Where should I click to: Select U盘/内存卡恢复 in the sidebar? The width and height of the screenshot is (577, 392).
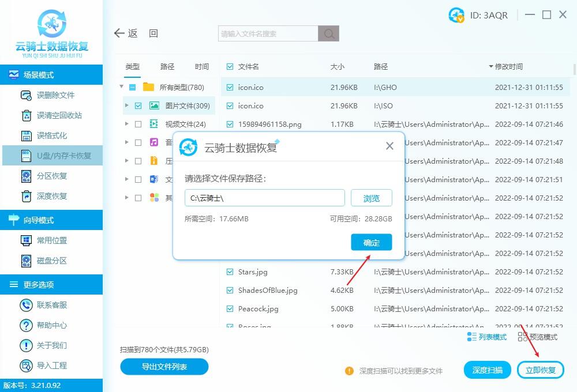(x=53, y=156)
